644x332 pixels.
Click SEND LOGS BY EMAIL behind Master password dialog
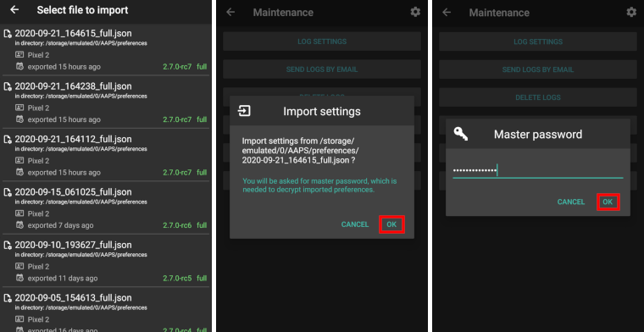pos(538,69)
